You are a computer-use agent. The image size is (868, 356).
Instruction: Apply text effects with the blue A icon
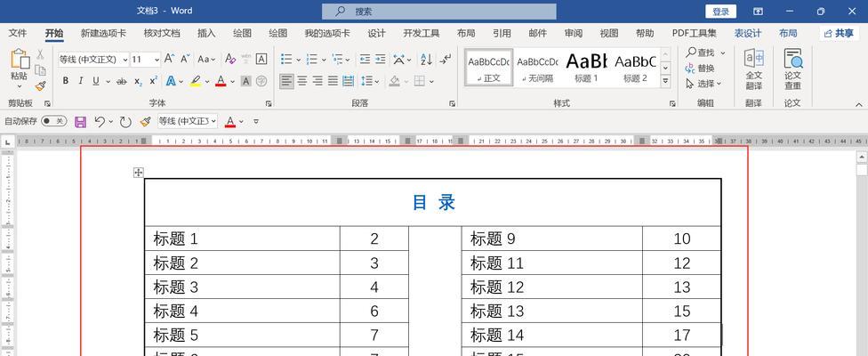171,81
